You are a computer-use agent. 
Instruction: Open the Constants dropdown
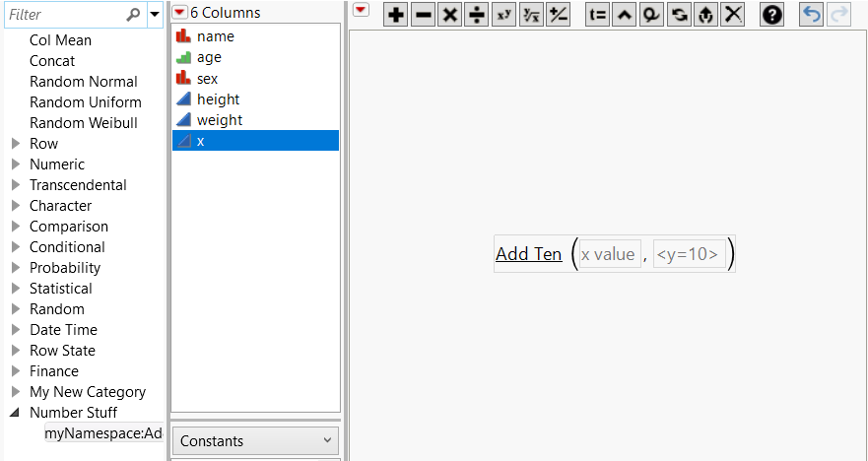(256, 441)
